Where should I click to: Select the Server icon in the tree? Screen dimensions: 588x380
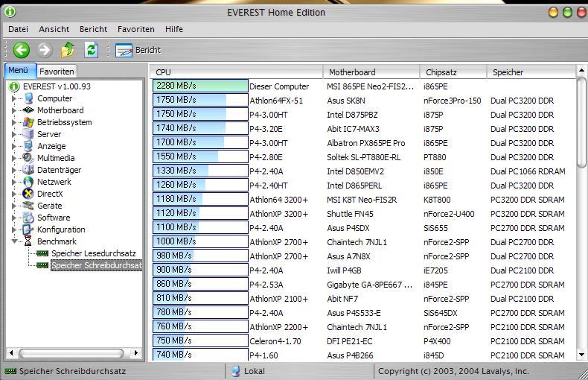28,134
